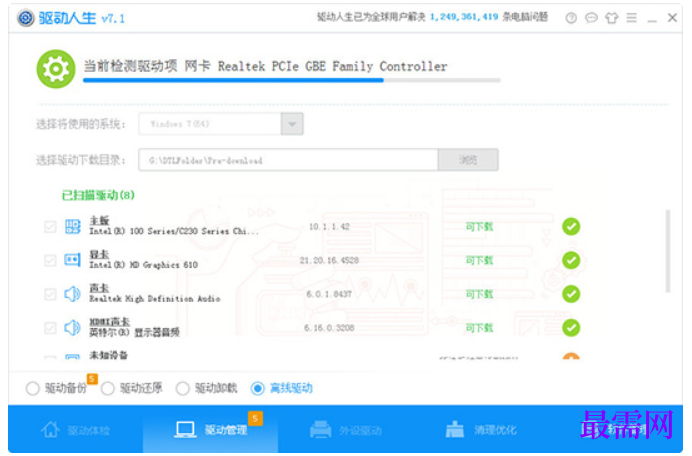692x456 pixels.
Task: Click the 浏览 browse button
Action: pos(468,160)
